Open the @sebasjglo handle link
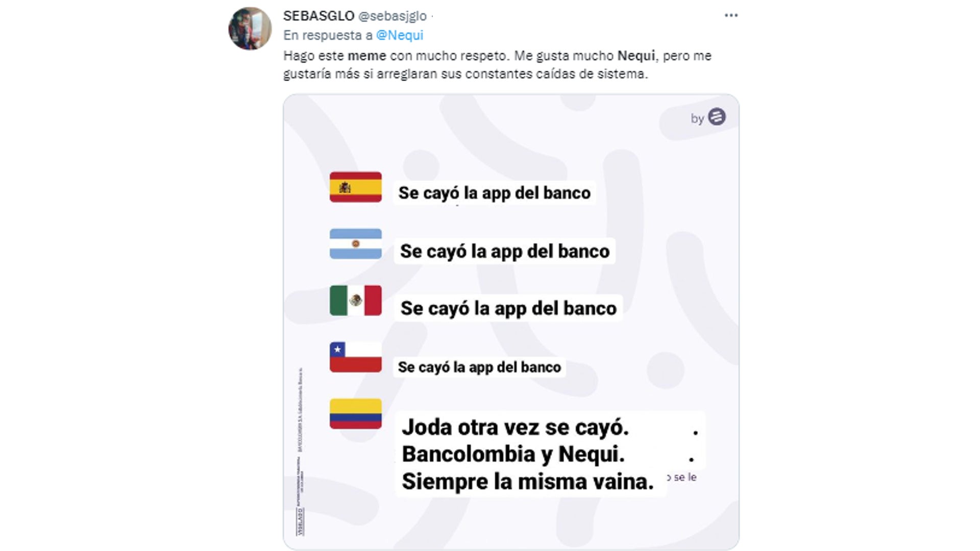This screenshot has height=551, width=980. pos(393,16)
